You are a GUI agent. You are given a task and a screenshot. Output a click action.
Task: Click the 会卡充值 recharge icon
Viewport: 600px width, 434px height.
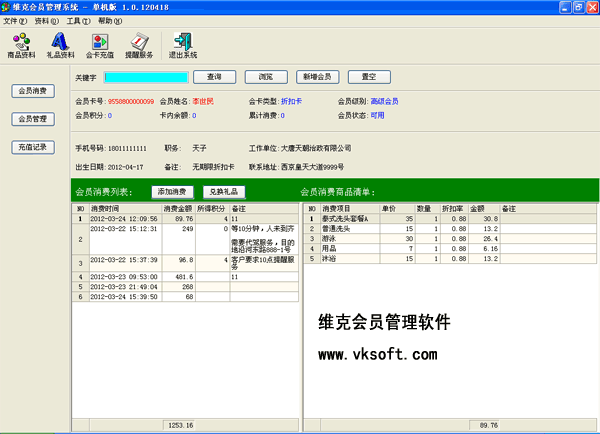coord(99,44)
